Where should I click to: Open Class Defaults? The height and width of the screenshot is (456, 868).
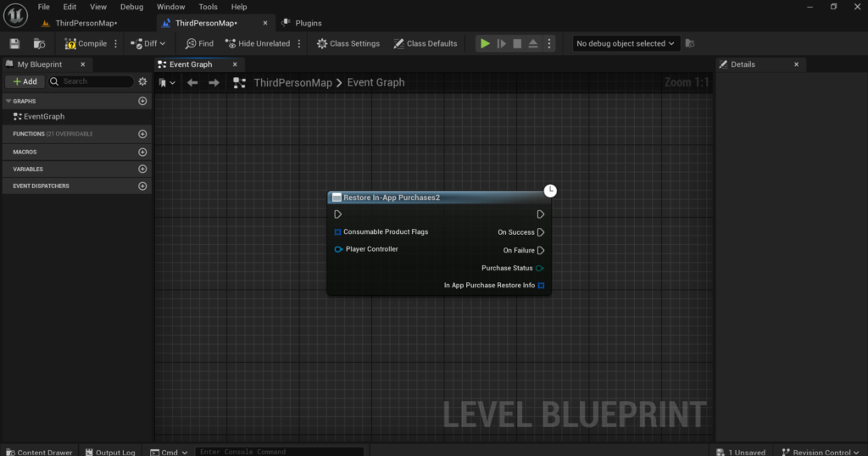(x=426, y=44)
